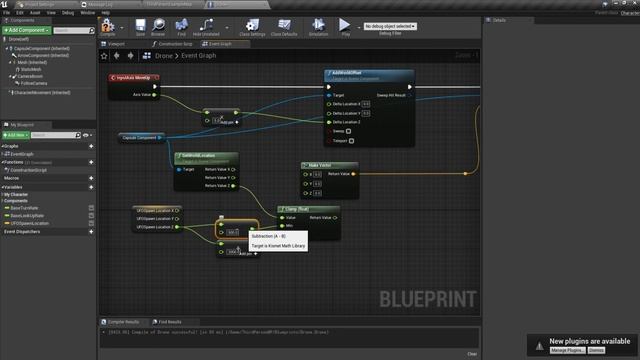Click the Drone breadcrumb link
Screen dimensions: 640x360
click(x=164, y=56)
